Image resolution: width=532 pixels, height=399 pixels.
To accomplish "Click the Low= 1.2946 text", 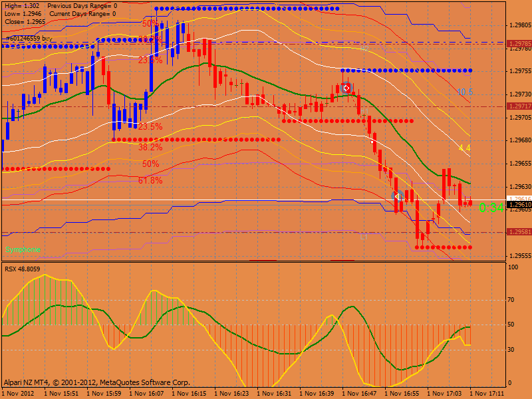I will (x=23, y=14).
